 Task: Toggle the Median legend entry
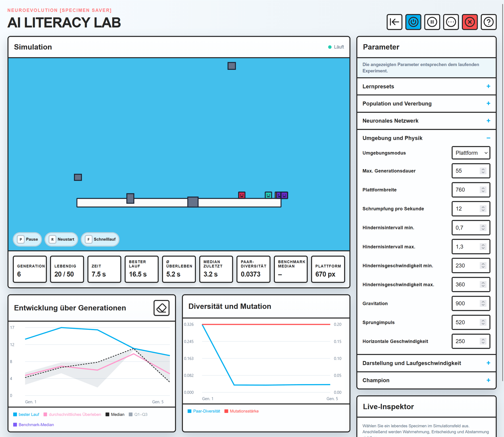tap(115, 414)
